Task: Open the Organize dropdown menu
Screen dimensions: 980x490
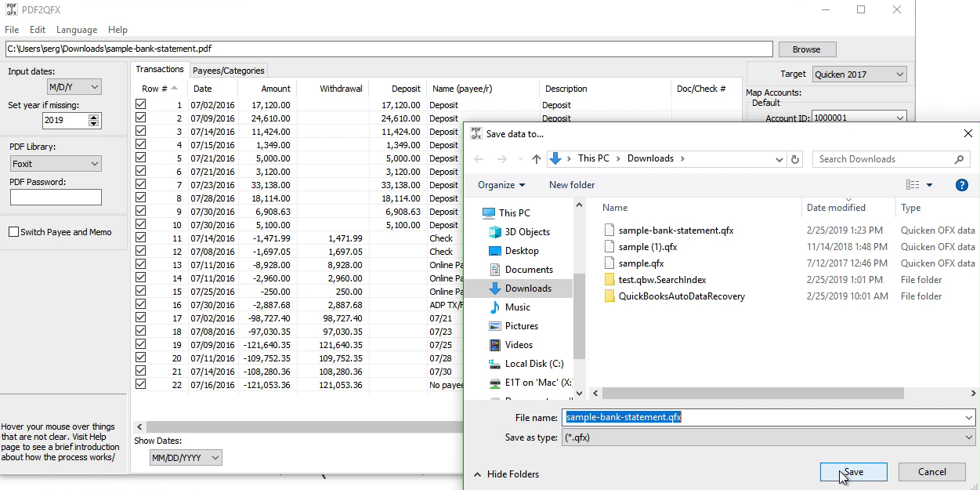Action: click(501, 185)
